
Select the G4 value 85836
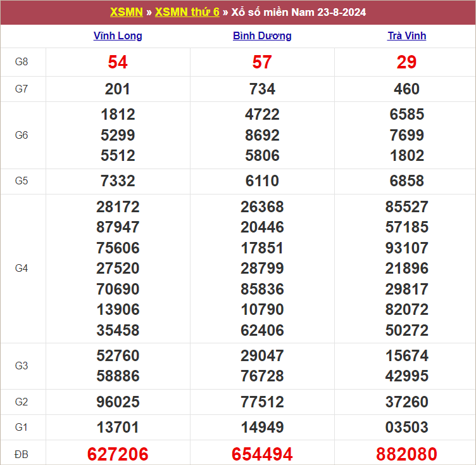pyautogui.click(x=262, y=289)
